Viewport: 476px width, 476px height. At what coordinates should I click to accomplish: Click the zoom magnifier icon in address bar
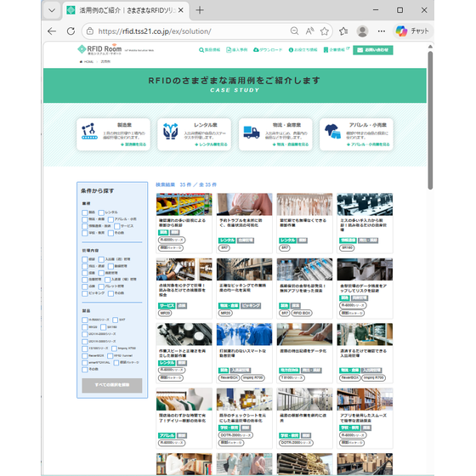(294, 31)
